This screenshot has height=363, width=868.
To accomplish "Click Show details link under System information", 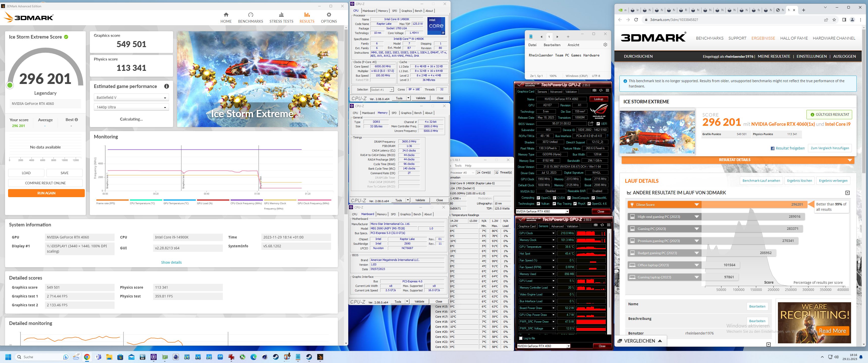I will tap(171, 262).
